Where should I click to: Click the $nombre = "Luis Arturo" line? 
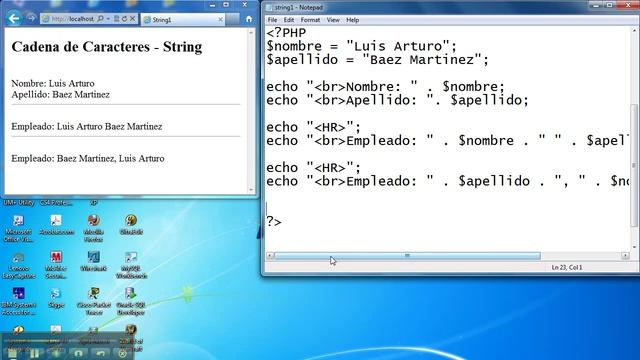click(361, 46)
